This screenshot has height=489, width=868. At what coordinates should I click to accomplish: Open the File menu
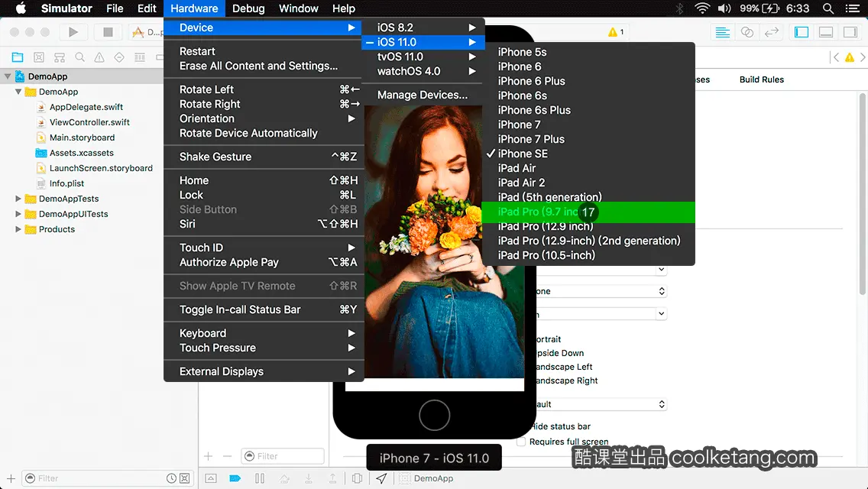[x=115, y=8]
